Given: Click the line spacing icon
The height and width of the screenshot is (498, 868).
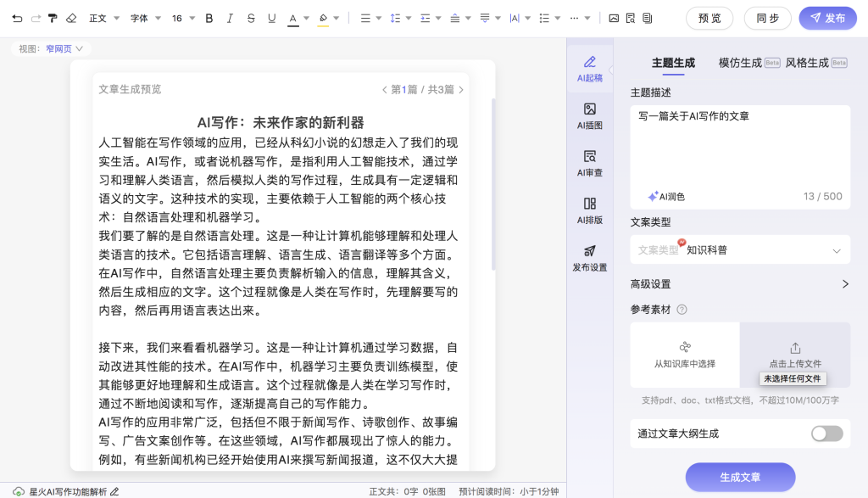Looking at the screenshot, I should [395, 19].
